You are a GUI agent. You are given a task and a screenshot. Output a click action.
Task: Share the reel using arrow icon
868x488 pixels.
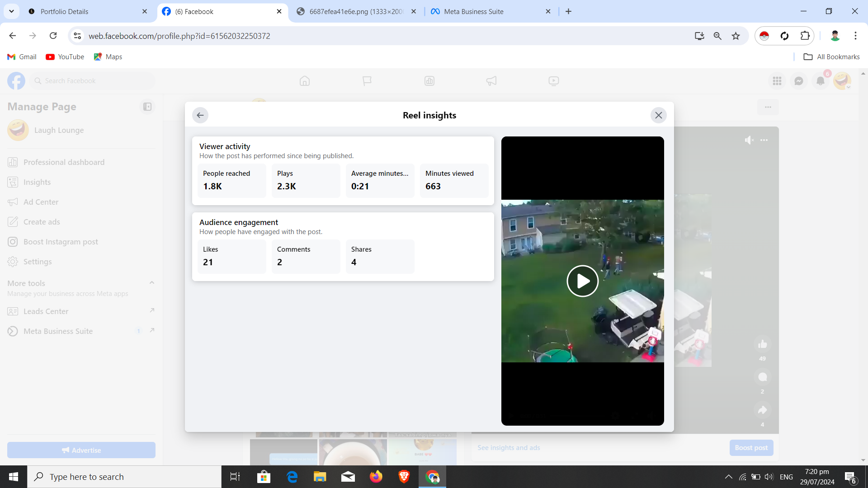[x=763, y=410]
